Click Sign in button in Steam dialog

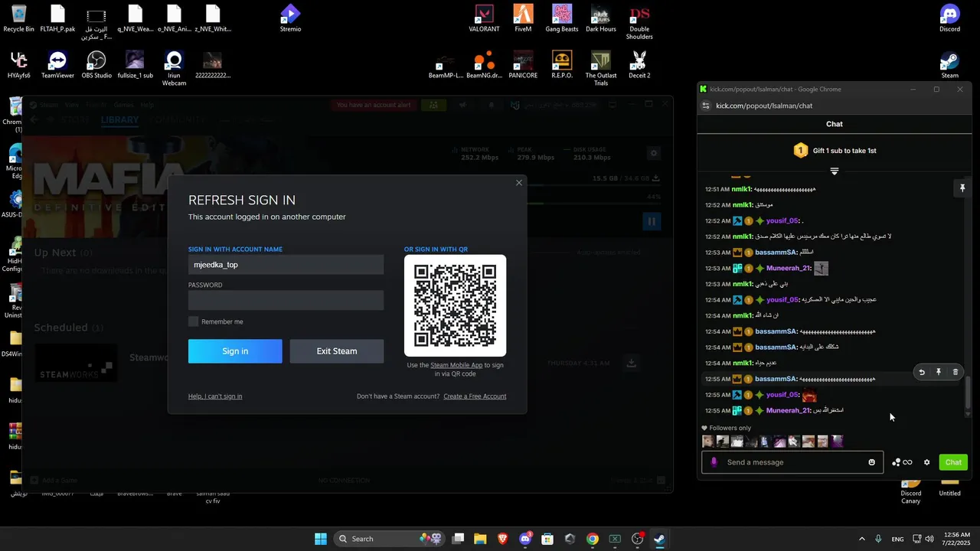coord(235,351)
